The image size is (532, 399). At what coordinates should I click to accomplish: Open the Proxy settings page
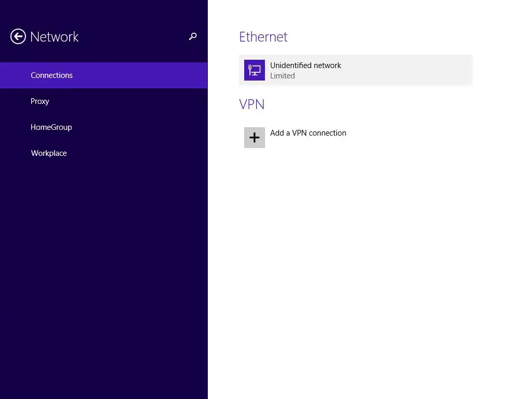click(40, 101)
